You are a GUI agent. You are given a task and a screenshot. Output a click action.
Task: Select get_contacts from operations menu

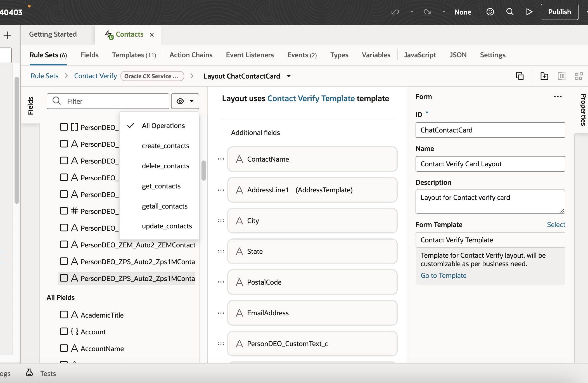click(161, 186)
